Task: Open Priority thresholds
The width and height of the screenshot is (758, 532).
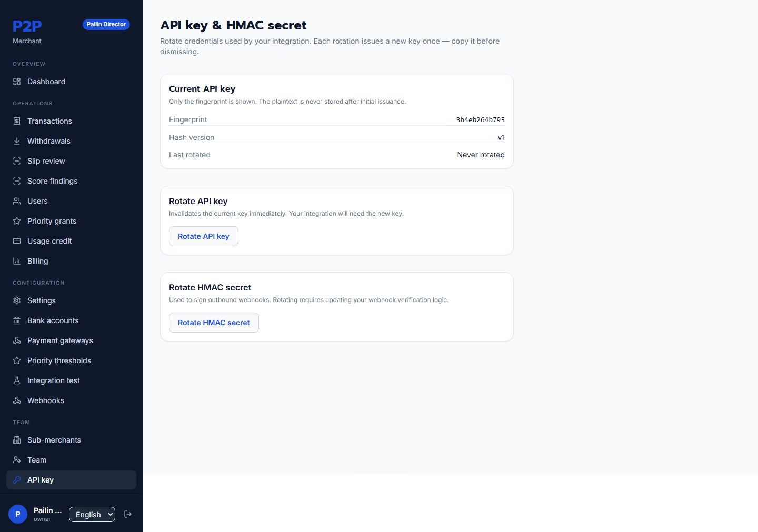Action: 71,360
